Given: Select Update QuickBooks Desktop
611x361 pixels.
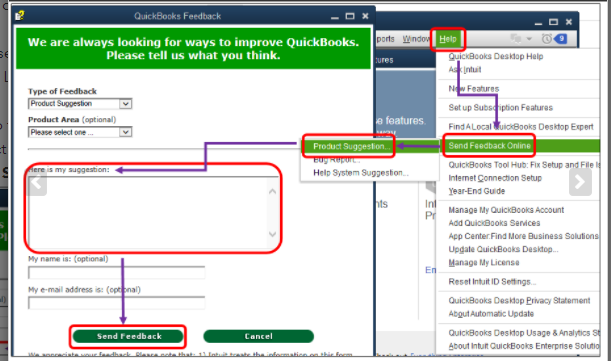Looking at the screenshot, I should pos(503,250).
